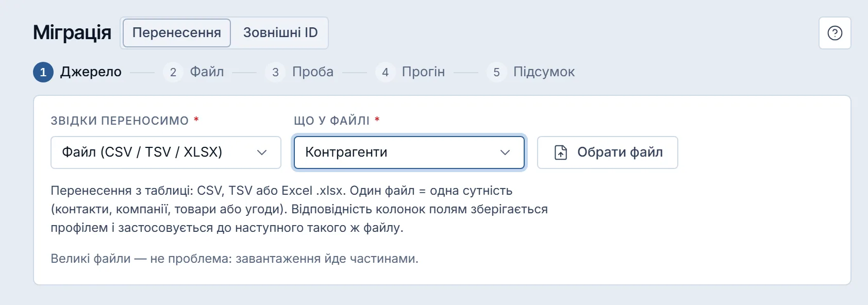The width and height of the screenshot is (868, 305).
Task: Click file upload icon in Обрати файл
Action: click(x=560, y=152)
